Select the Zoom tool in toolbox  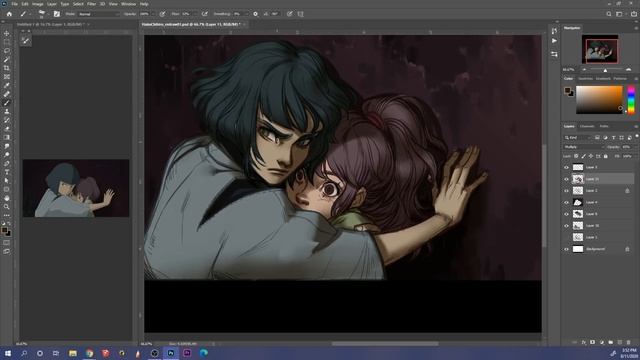(7, 207)
